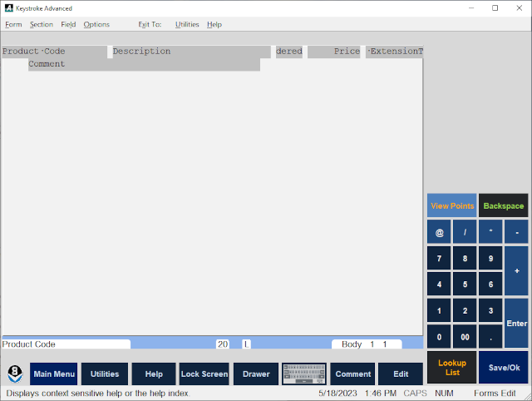Tap keypad digit 2

(x=465, y=310)
